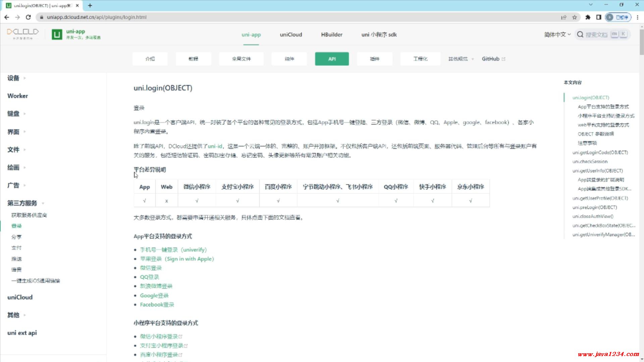Switch to the 全局文件 section tab
The width and height of the screenshot is (644, 362).
click(241, 59)
